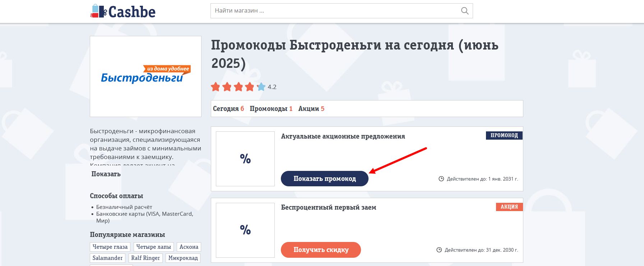Click percent thumbnail of Беспроцентный первый заем
This screenshot has height=266, width=644.
[245, 230]
